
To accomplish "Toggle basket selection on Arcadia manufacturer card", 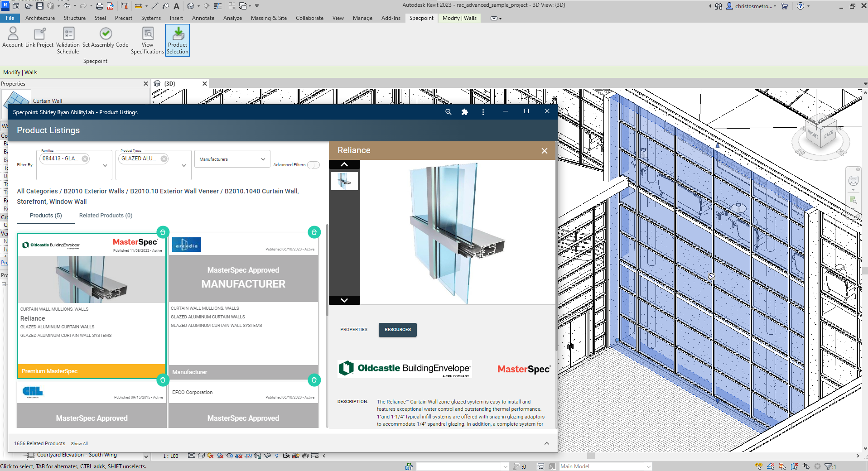I will pos(314,232).
